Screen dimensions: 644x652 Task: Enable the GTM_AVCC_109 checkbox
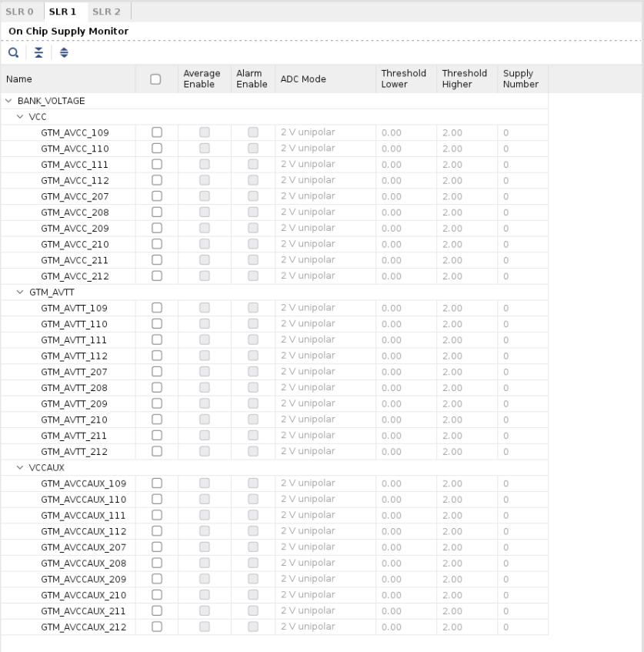pyautogui.click(x=156, y=132)
